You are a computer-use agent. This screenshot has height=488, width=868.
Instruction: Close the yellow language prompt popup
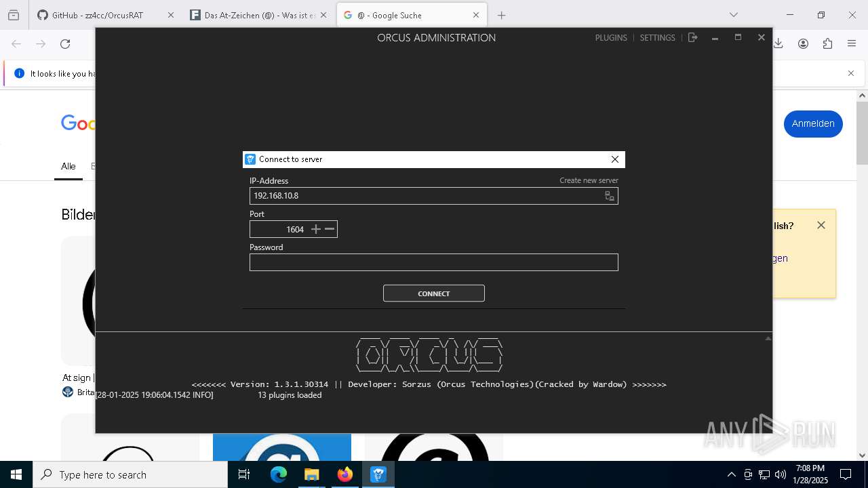[821, 225]
